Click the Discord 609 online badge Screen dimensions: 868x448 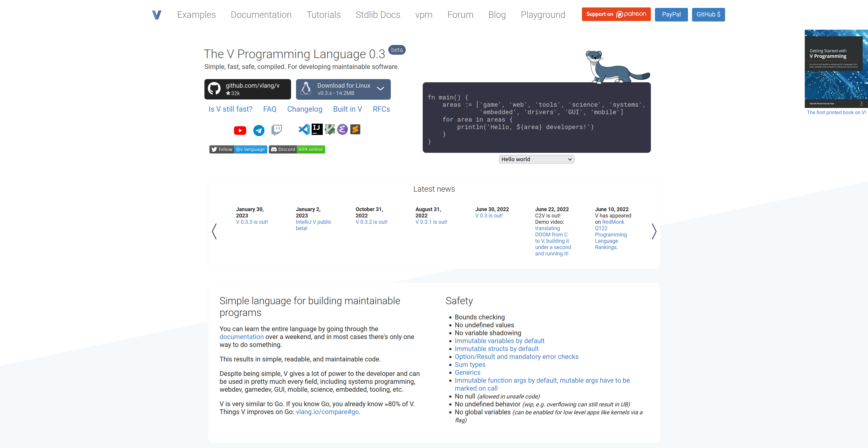tap(297, 149)
